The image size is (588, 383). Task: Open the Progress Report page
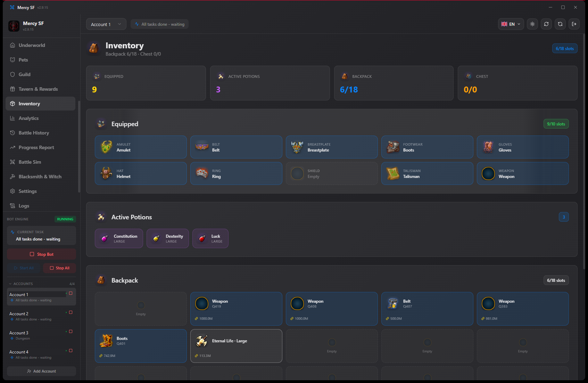click(40, 147)
